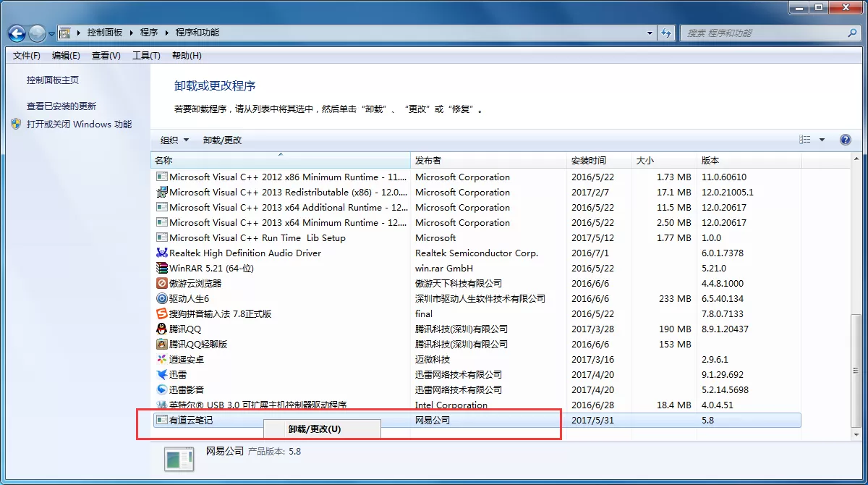This screenshot has width=868, height=485.
Task: Click the 搜狗拼音输入法 icon
Action: click(162, 313)
